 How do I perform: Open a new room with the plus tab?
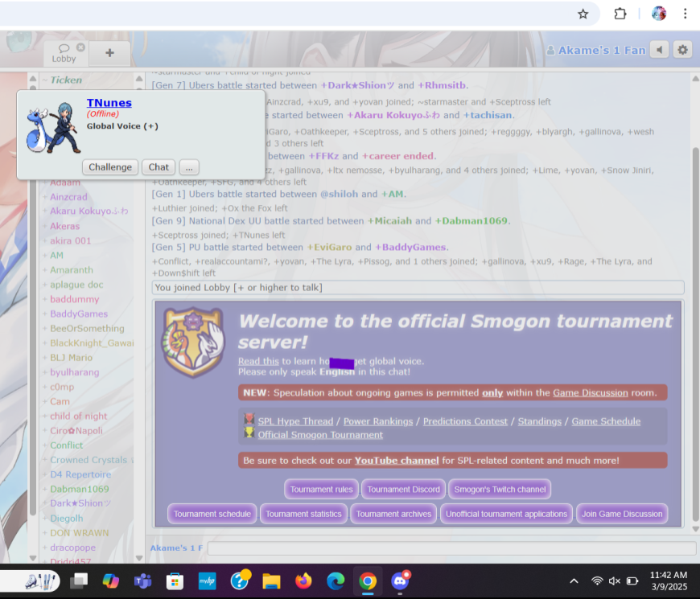pyautogui.click(x=109, y=53)
